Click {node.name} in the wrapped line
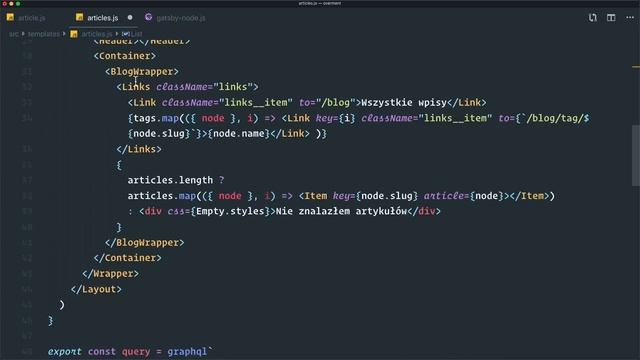 coord(239,133)
